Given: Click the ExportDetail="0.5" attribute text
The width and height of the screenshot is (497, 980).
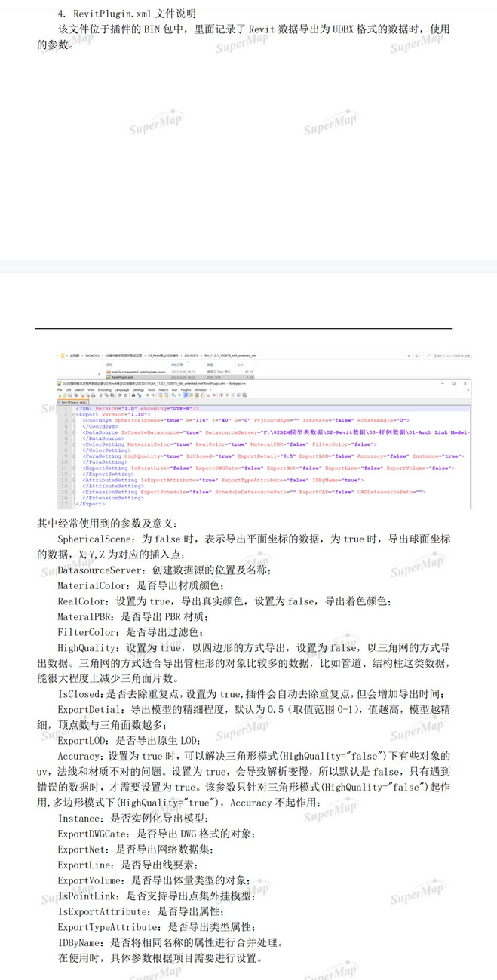Looking at the screenshot, I should [268, 456].
